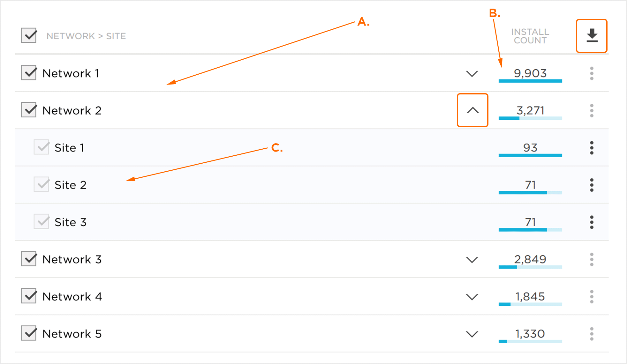
Task: Open the more options menu for Network 5
Action: point(592,334)
